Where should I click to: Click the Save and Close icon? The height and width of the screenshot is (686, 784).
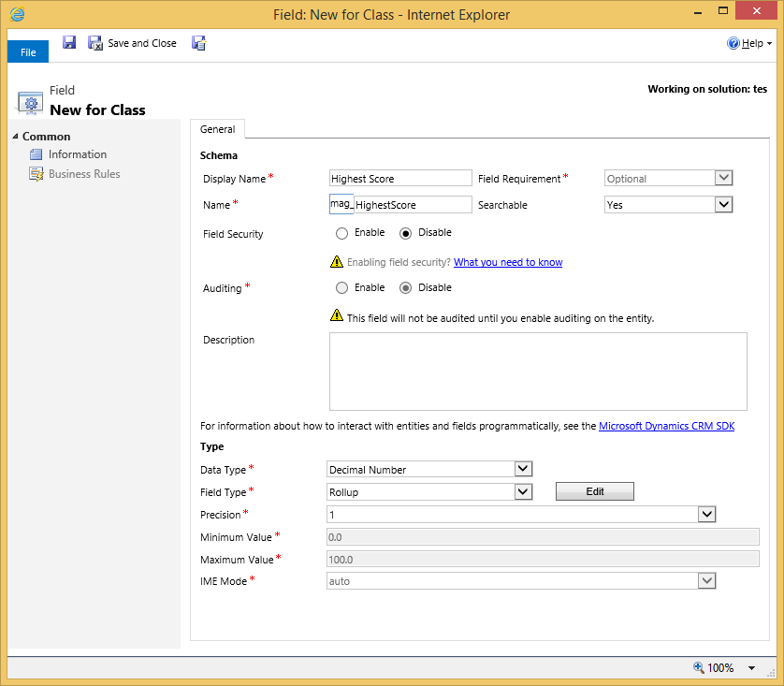pyautogui.click(x=95, y=43)
